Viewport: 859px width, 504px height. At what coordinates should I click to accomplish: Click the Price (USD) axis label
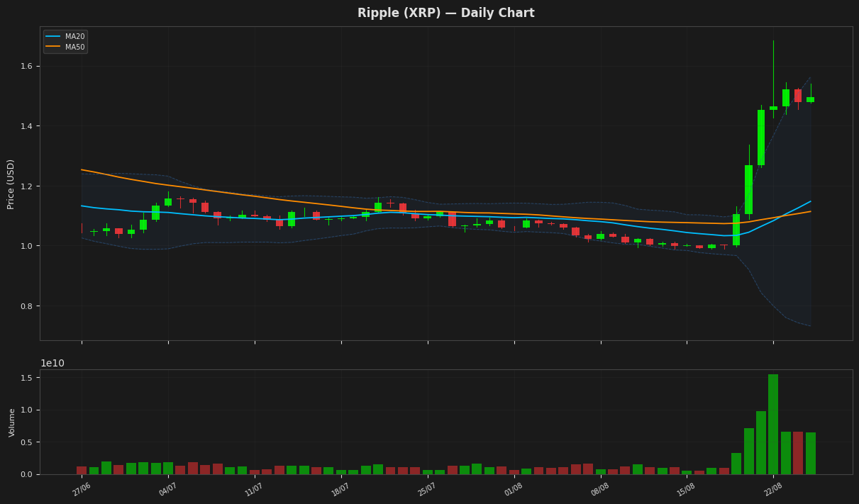(x=11, y=184)
